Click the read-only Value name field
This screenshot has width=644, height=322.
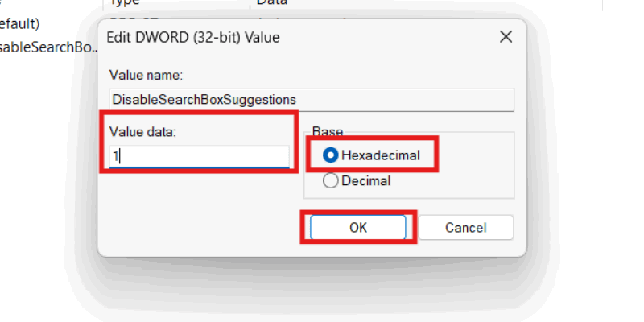[312, 100]
